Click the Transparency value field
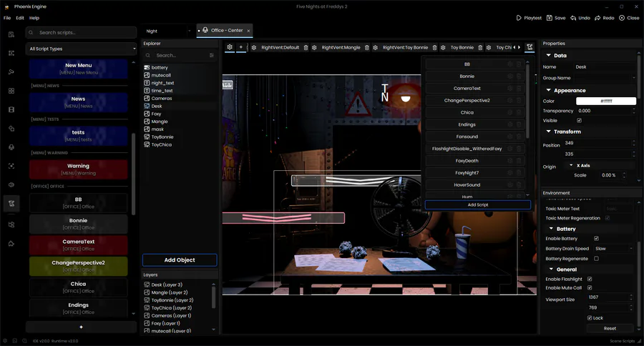 pyautogui.click(x=605, y=111)
